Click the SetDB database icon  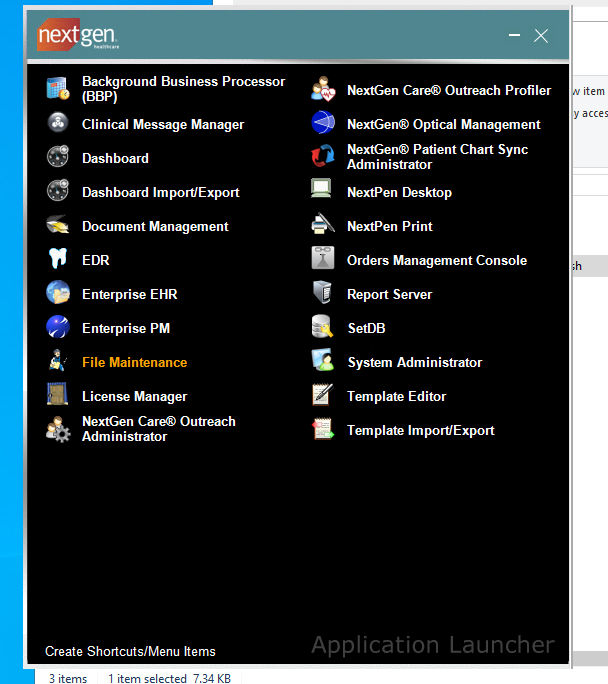(x=322, y=328)
